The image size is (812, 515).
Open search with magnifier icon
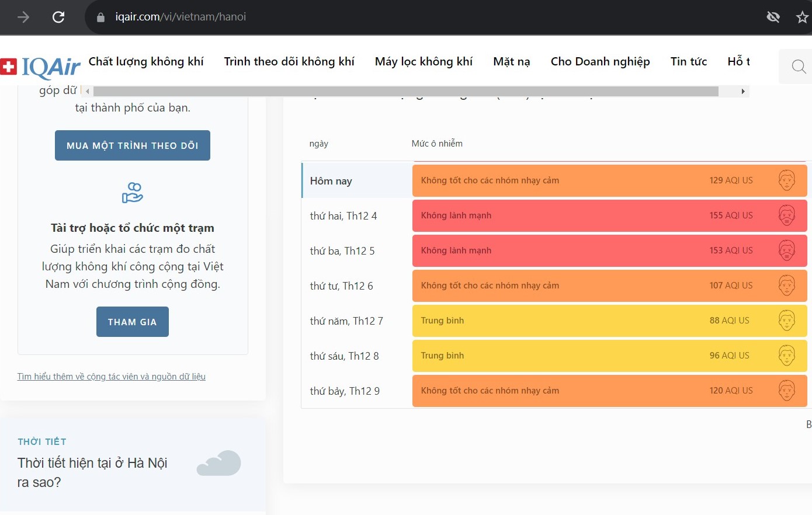click(x=798, y=67)
